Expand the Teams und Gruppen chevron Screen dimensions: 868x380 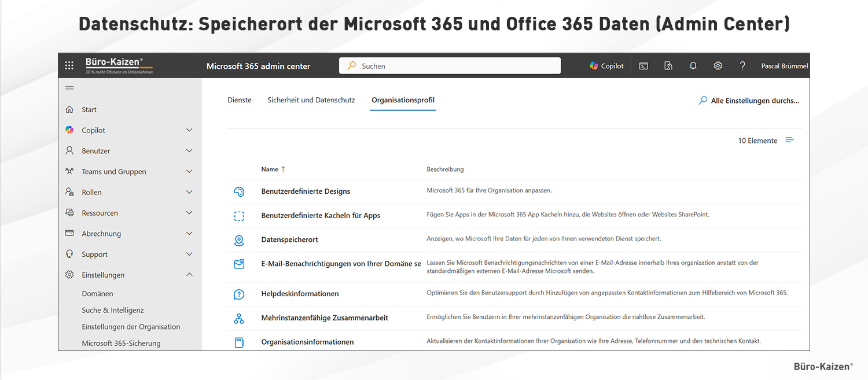click(x=189, y=171)
